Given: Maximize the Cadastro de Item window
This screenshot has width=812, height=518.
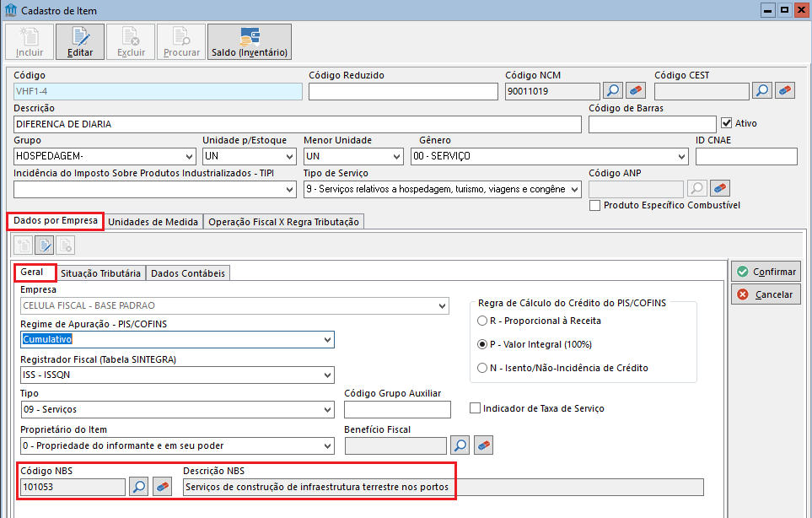Looking at the screenshot, I should tap(785, 10).
